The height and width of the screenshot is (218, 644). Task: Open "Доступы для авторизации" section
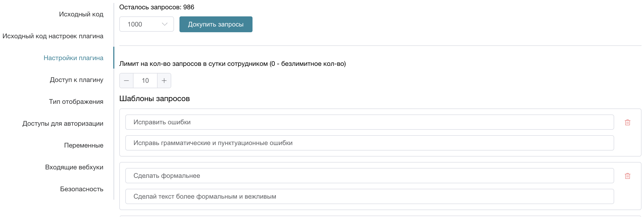coord(63,123)
